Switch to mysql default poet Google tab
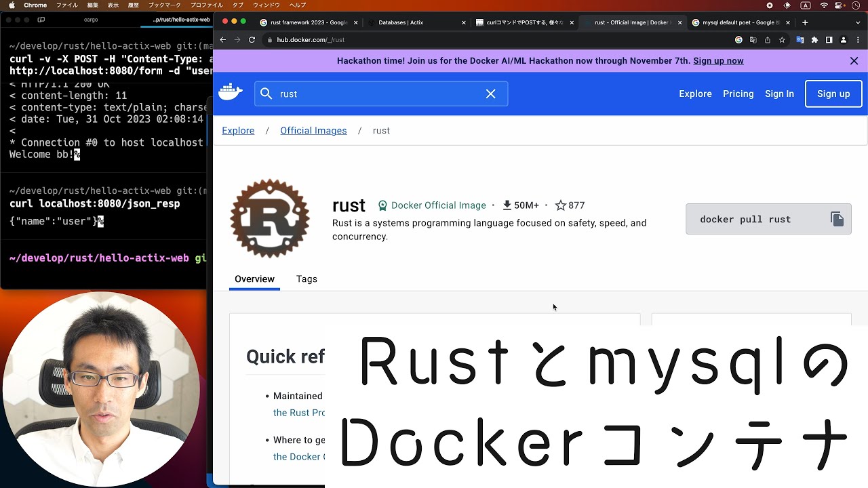The width and height of the screenshot is (868, 488). pyautogui.click(x=741, y=22)
